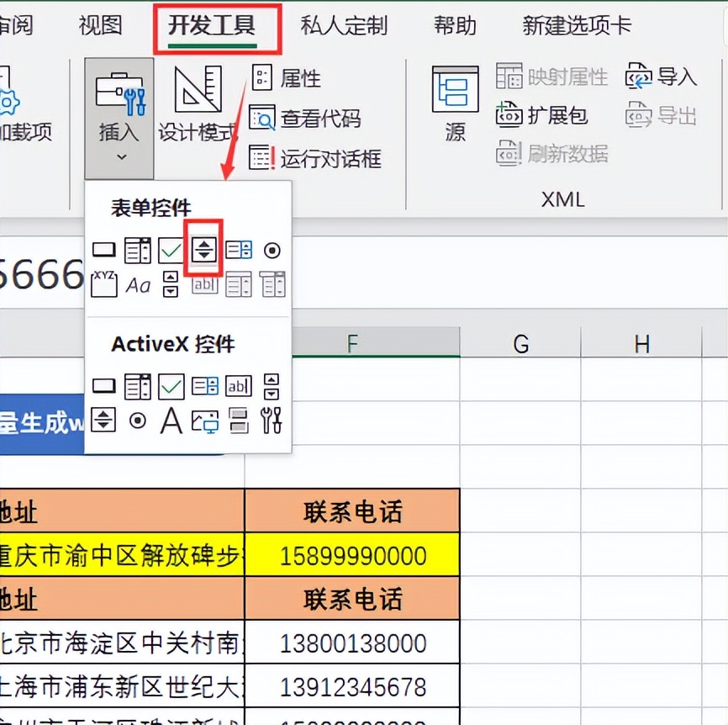Insert an ActiveX Option Button

tap(137, 421)
